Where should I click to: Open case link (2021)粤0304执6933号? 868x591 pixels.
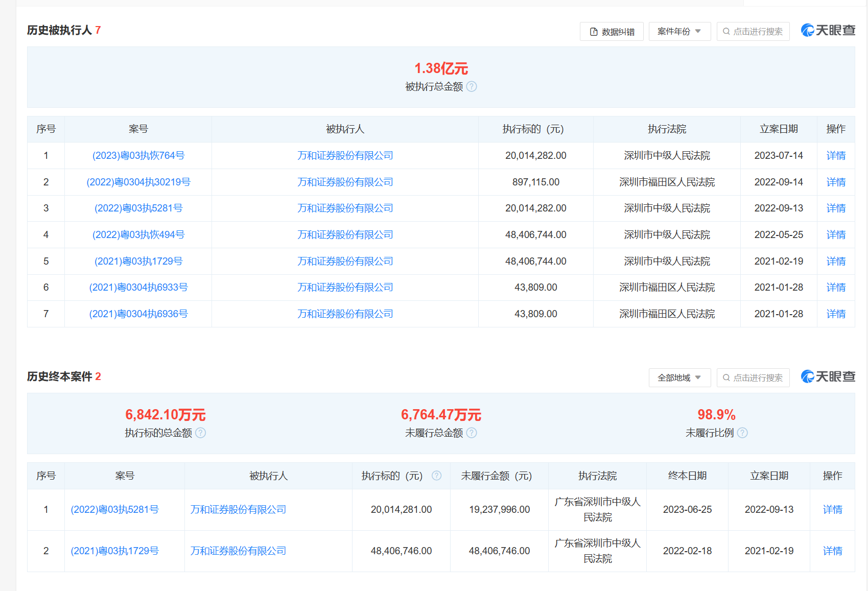(x=138, y=288)
